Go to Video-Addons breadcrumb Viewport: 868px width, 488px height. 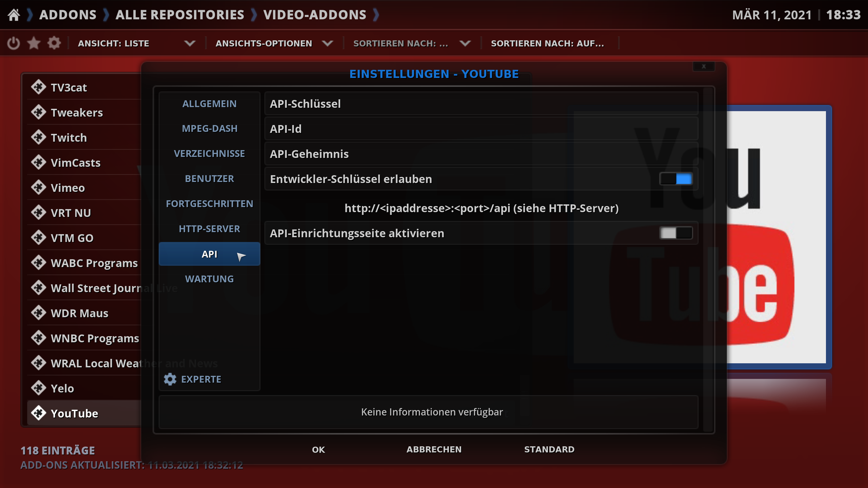tap(315, 15)
